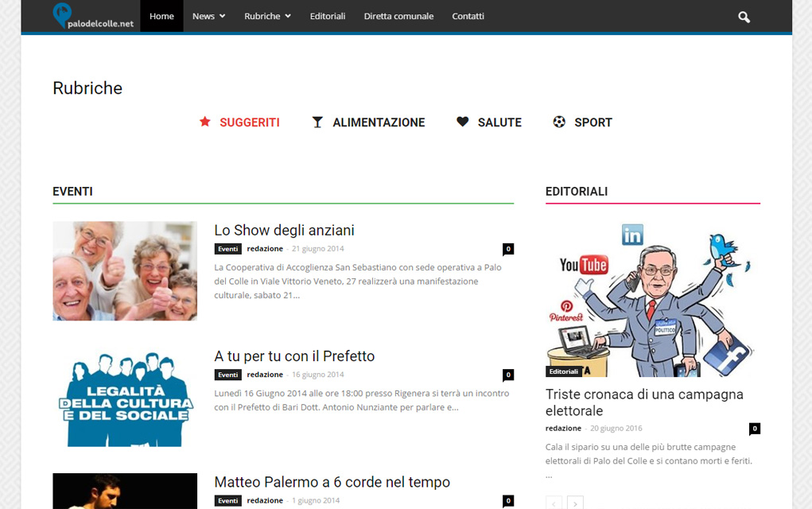The height and width of the screenshot is (509, 812).
Task: Open the politician social media cartoon image
Action: (x=652, y=299)
